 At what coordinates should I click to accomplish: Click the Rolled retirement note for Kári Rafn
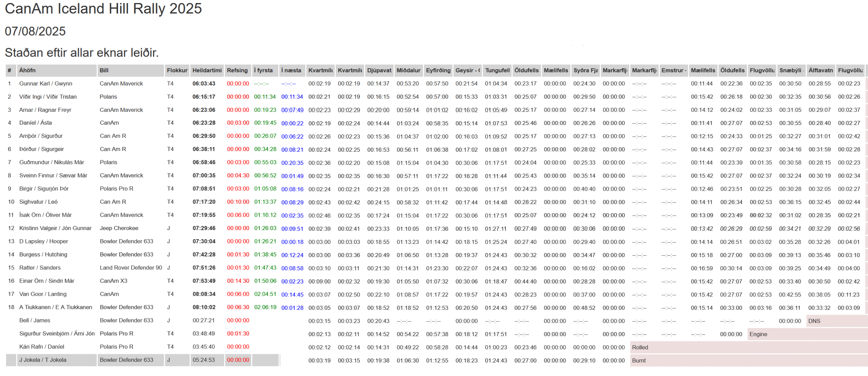pos(640,347)
